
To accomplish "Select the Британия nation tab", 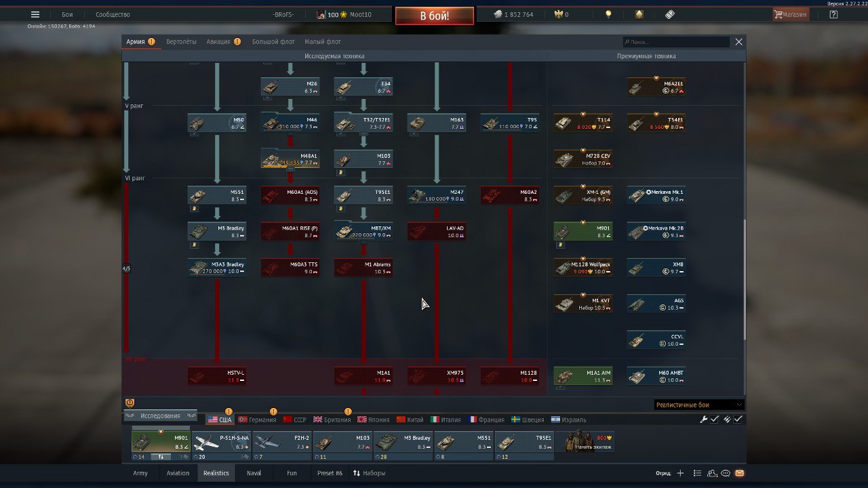I will tap(332, 420).
